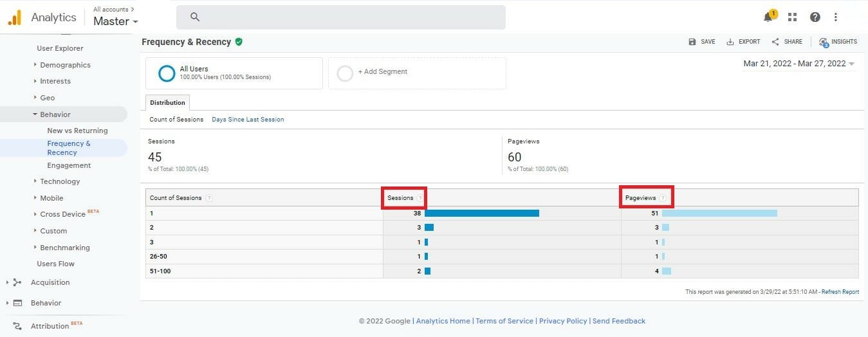Click the Add Segment box
Image resolution: width=868 pixels, height=337 pixels.
(417, 73)
